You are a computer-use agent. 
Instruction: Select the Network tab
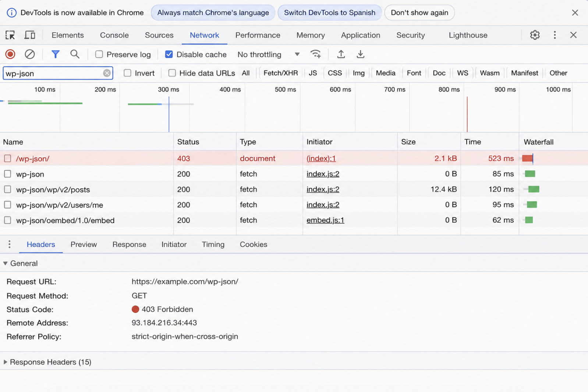coord(205,35)
